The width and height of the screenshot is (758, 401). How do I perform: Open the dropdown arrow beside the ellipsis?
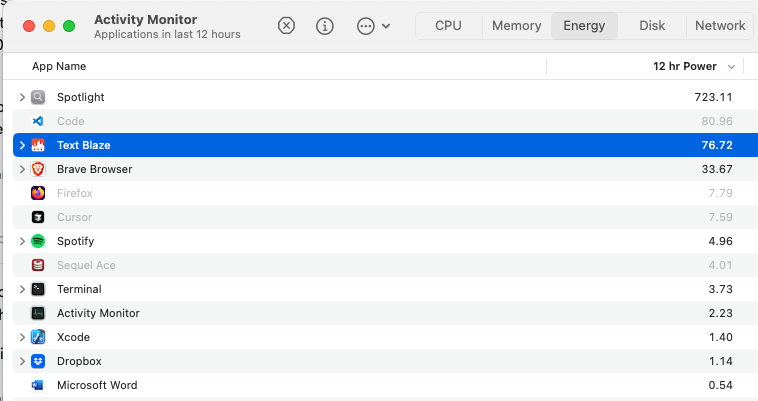pyautogui.click(x=386, y=26)
